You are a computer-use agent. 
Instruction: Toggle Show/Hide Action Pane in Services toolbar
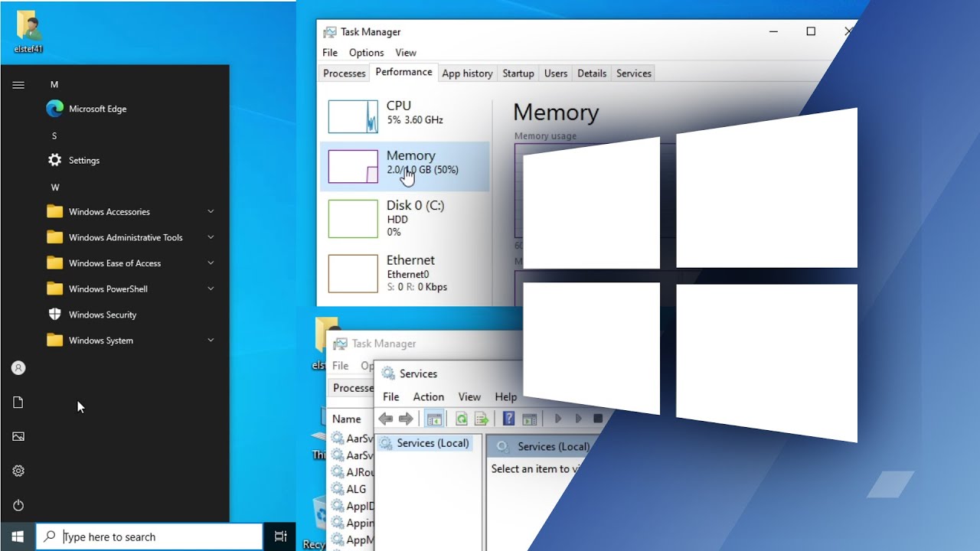click(529, 419)
